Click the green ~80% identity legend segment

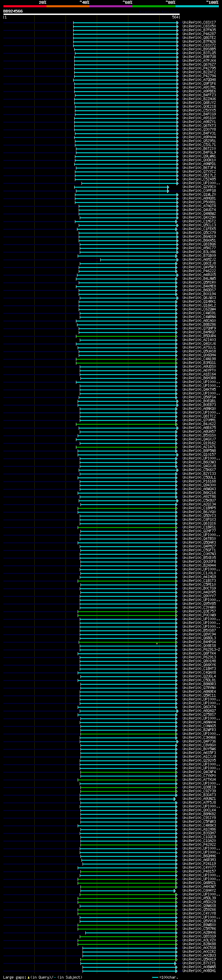[x=154, y=6]
